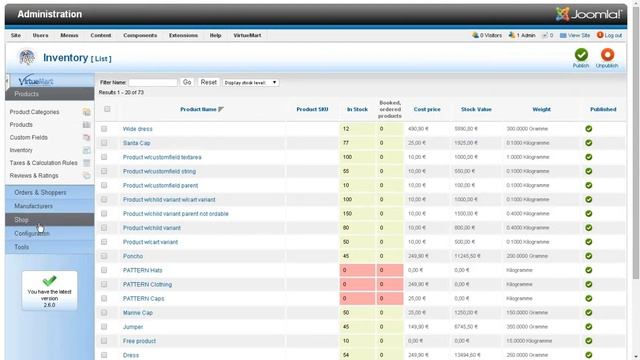Screen dimensions: 640x360
Task: Click the Product Categories folder icon
Action: click(x=87, y=112)
